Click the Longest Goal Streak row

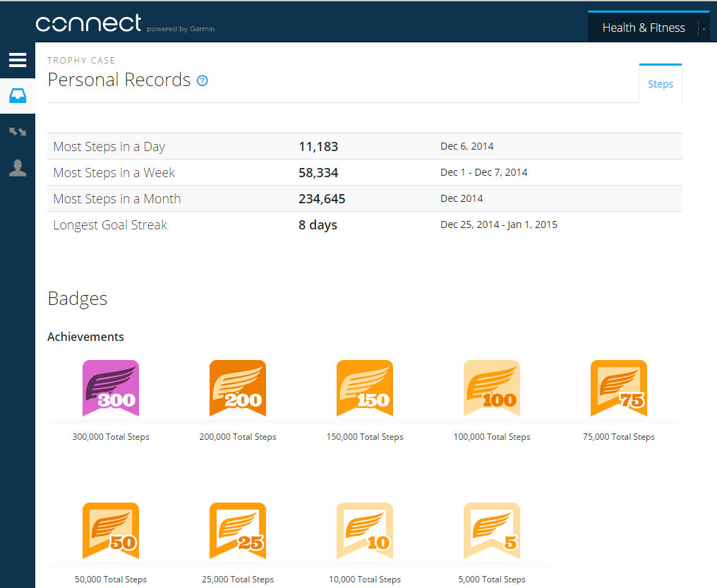(x=364, y=225)
